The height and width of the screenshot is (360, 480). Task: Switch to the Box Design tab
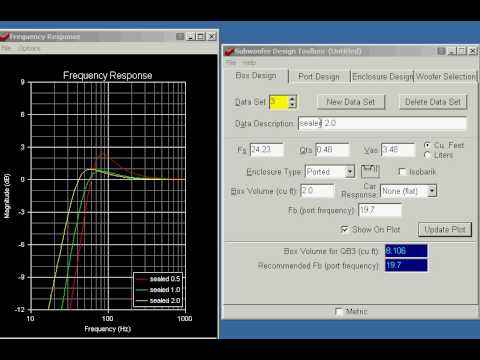point(256,76)
